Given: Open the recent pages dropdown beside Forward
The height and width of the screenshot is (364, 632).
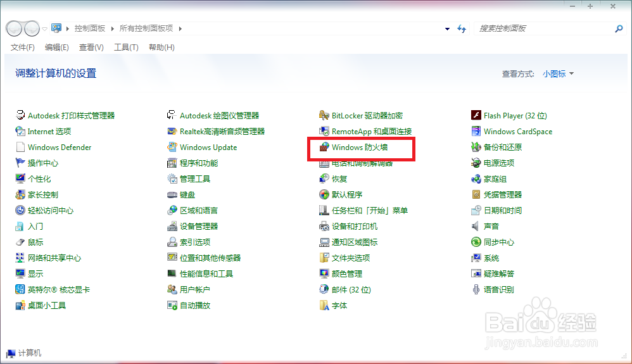Looking at the screenshot, I should (45, 28).
